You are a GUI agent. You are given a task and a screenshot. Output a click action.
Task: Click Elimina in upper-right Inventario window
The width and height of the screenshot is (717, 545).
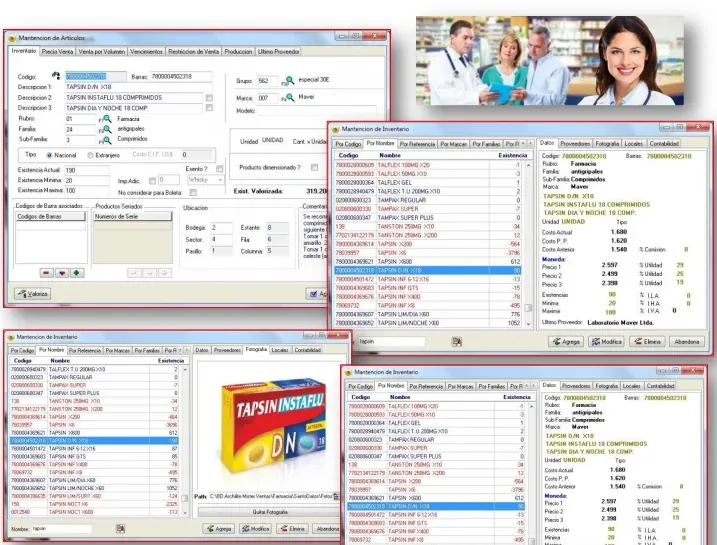click(647, 342)
